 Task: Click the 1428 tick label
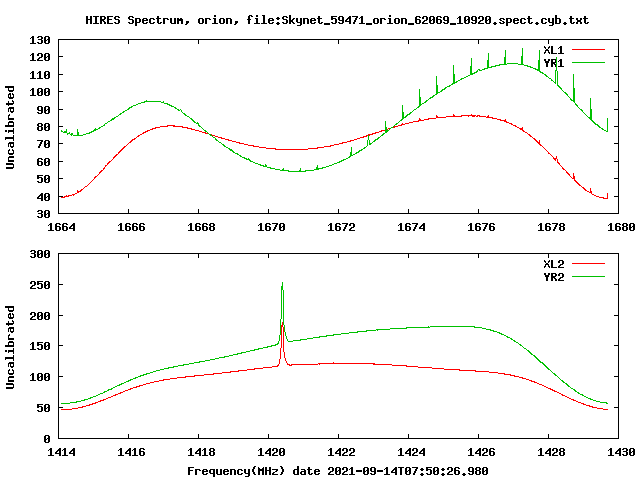[551, 452]
